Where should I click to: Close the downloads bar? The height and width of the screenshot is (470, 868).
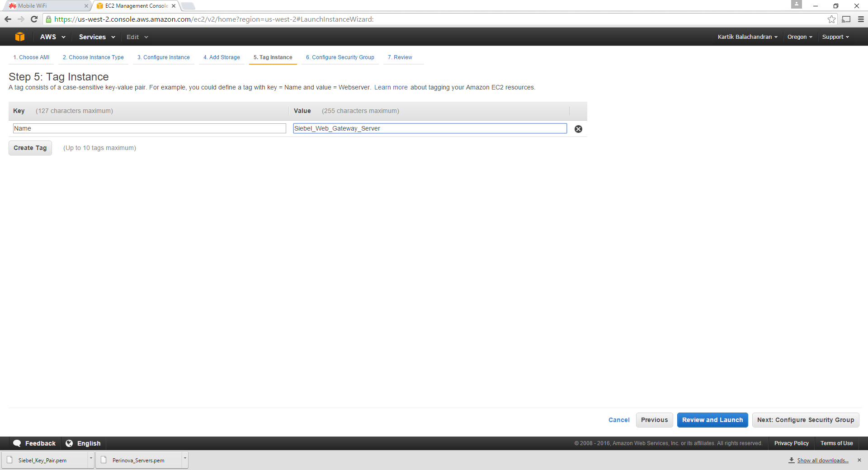click(x=859, y=460)
